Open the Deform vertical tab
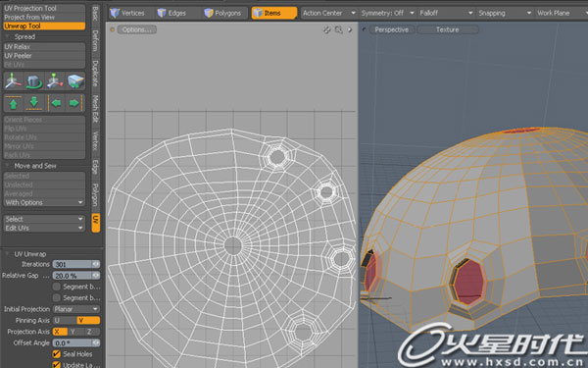The width and height of the screenshot is (588, 368). click(96, 40)
